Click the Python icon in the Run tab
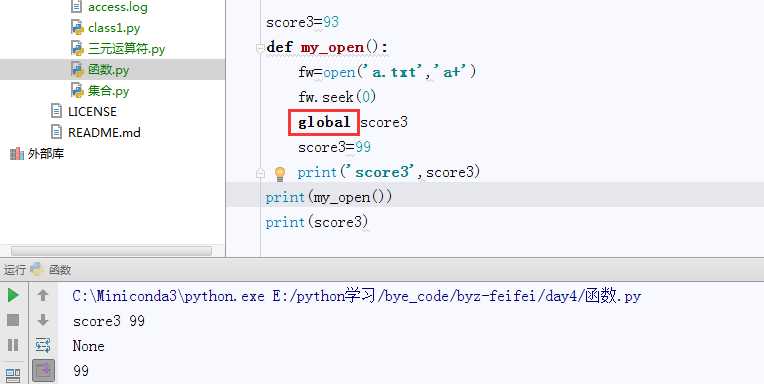The width and height of the screenshot is (764, 384). pyautogui.click(x=37, y=269)
